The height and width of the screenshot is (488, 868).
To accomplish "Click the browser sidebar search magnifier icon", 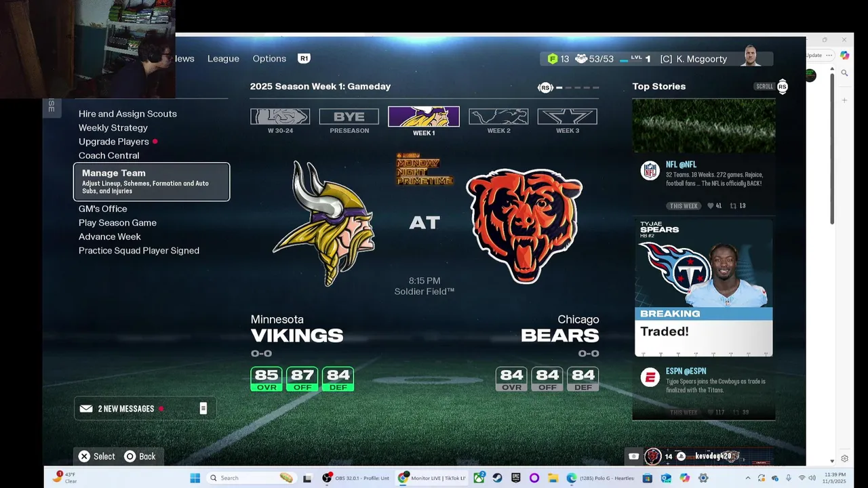I will point(844,73).
